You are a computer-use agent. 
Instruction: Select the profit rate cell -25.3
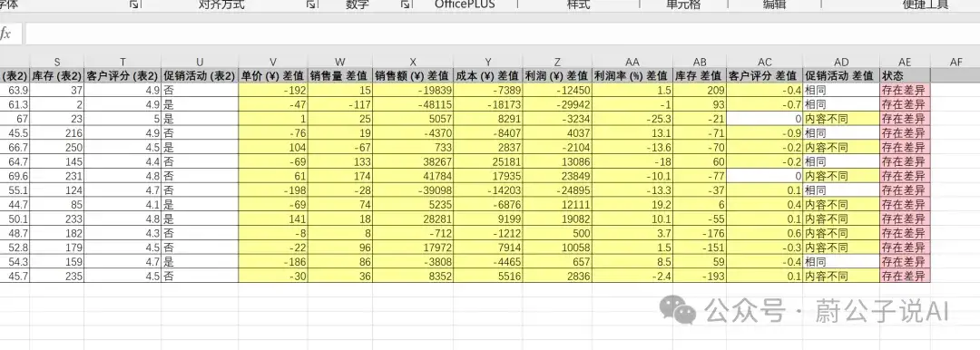[632, 118]
